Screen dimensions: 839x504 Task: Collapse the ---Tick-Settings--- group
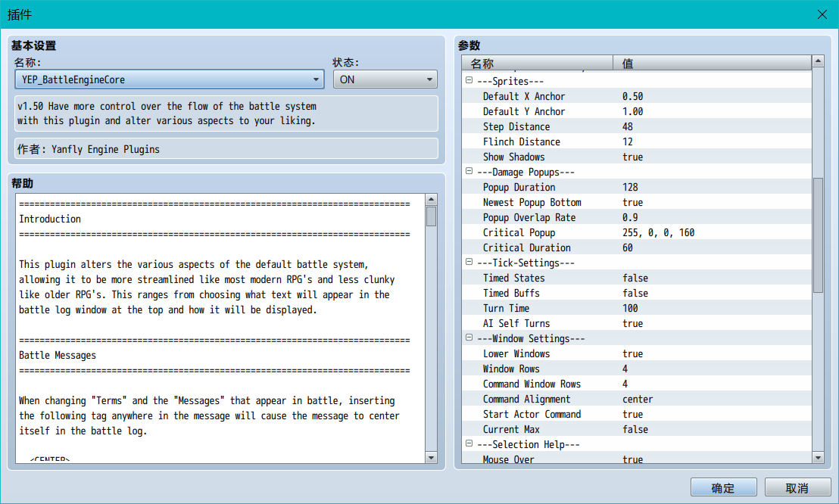[469, 262]
